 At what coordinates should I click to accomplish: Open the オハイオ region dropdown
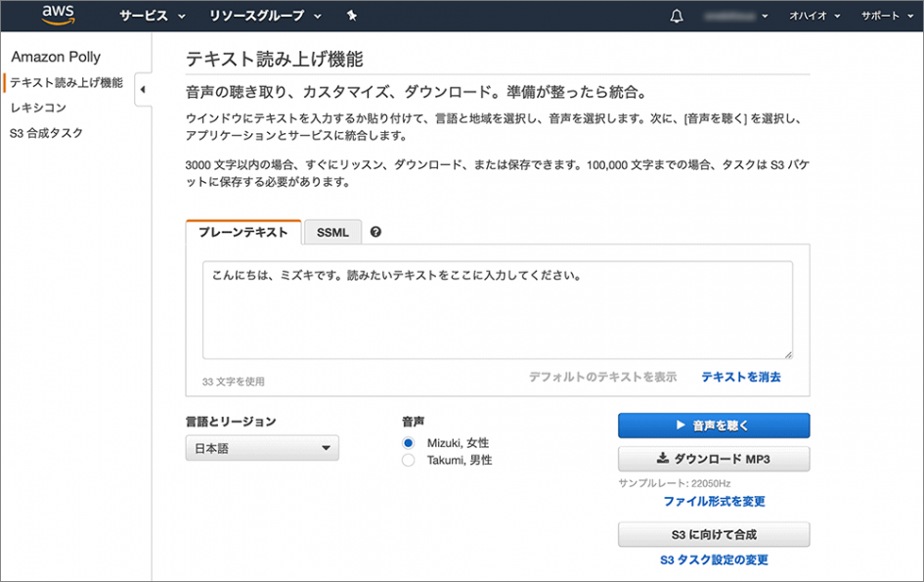[x=814, y=16]
